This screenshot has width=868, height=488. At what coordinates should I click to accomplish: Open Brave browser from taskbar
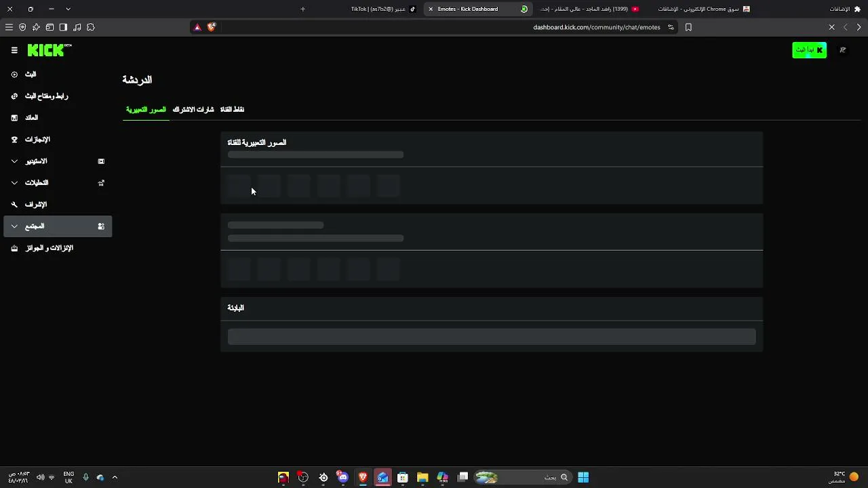click(x=363, y=478)
